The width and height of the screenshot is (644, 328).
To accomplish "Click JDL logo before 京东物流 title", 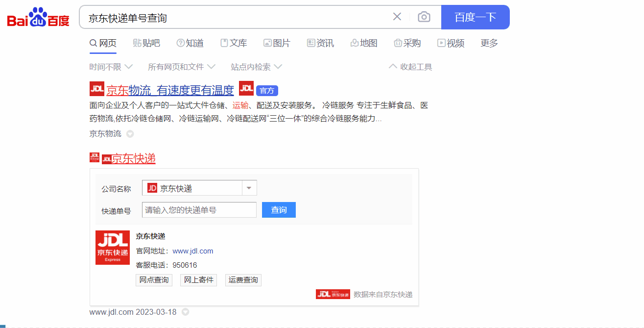I will [x=97, y=89].
